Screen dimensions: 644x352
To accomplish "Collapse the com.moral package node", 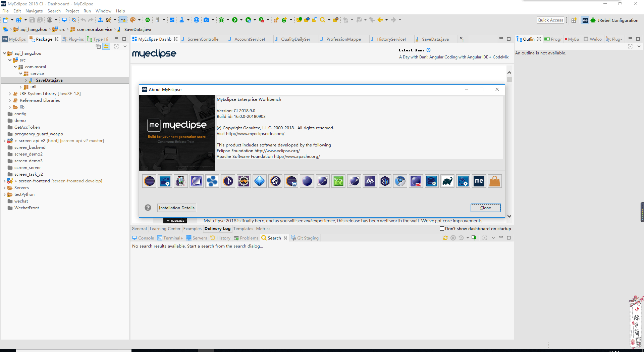I will (x=15, y=67).
